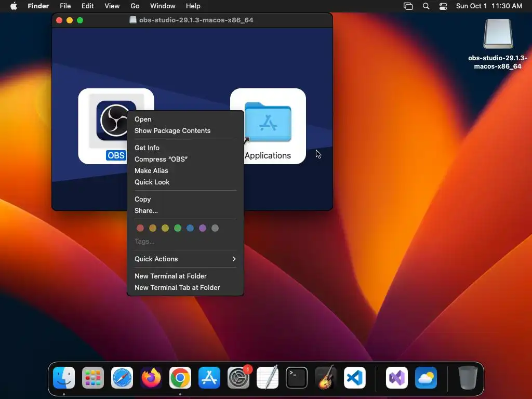Open TextEdit from the Dock

(x=268, y=377)
